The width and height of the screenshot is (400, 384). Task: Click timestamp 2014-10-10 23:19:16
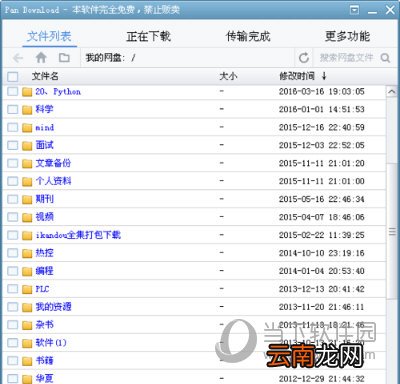pyautogui.click(x=322, y=253)
